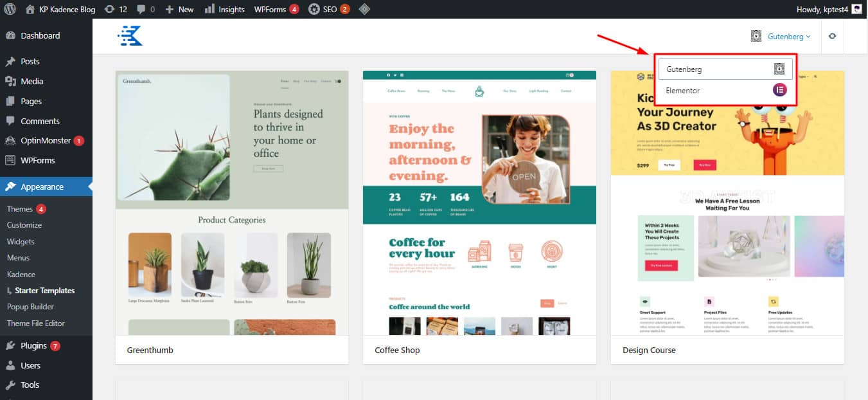Open the Gutenberg page builder dropdown
Image resolution: width=868 pixels, height=400 pixels.
pos(781,37)
